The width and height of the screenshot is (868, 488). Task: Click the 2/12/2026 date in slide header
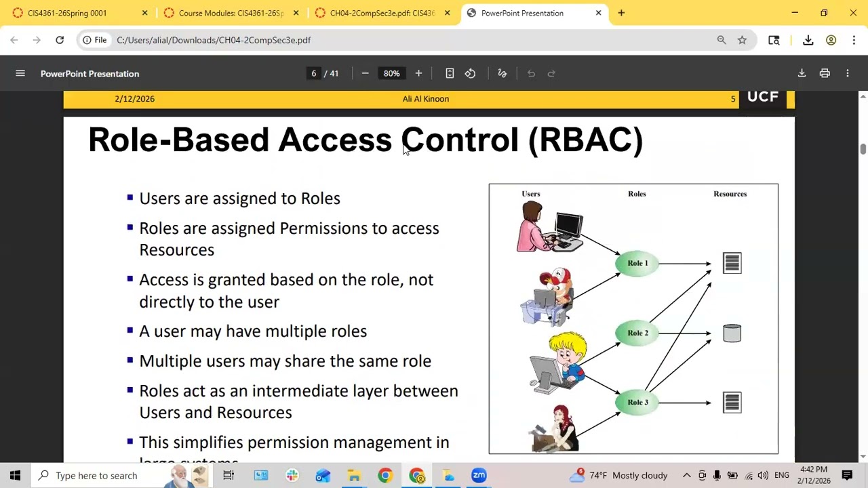(134, 99)
